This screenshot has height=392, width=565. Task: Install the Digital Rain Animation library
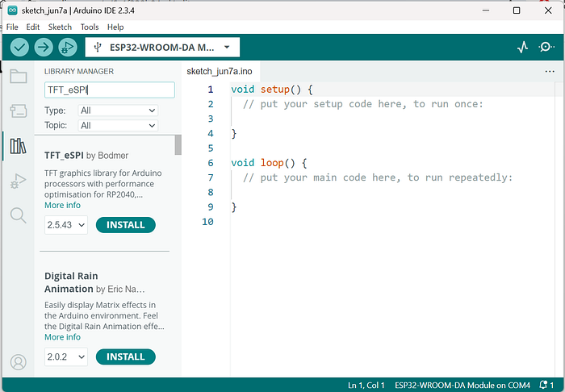tap(126, 357)
